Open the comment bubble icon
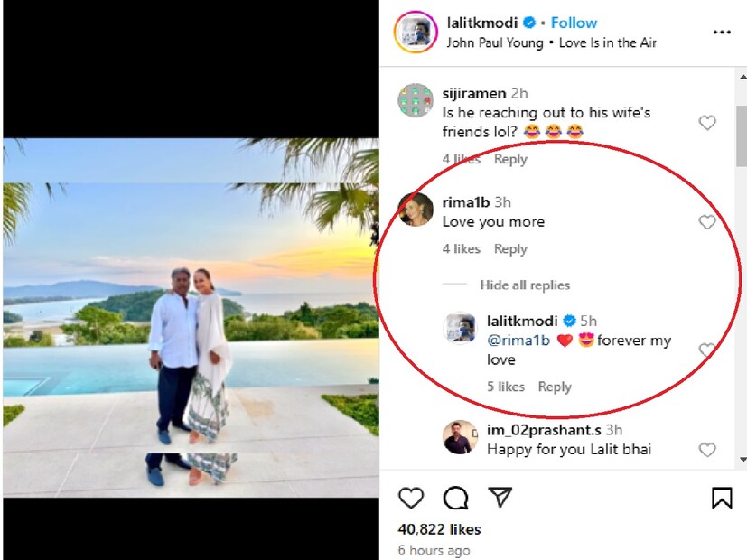747x560 pixels. (x=455, y=498)
